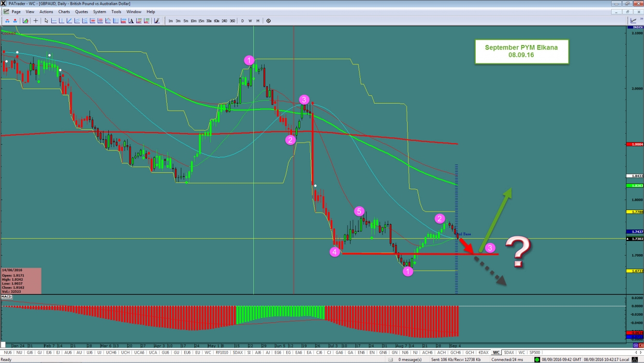The height and width of the screenshot is (363, 644).
Task: Select the Monthly 'M' timeframe button
Action: tap(258, 21)
